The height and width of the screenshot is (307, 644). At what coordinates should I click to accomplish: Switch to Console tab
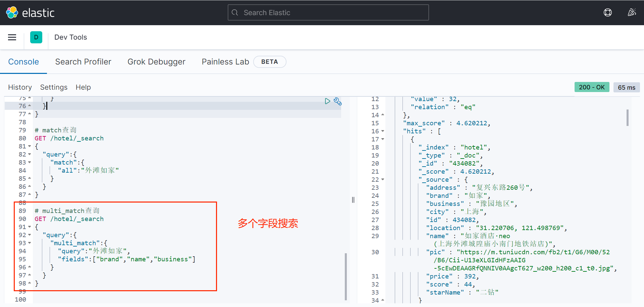pyautogui.click(x=23, y=62)
